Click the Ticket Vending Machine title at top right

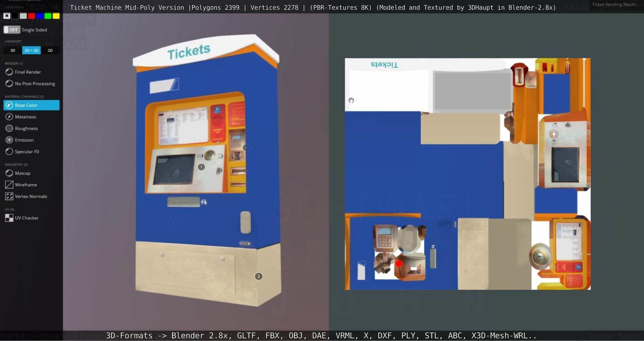[x=616, y=4]
